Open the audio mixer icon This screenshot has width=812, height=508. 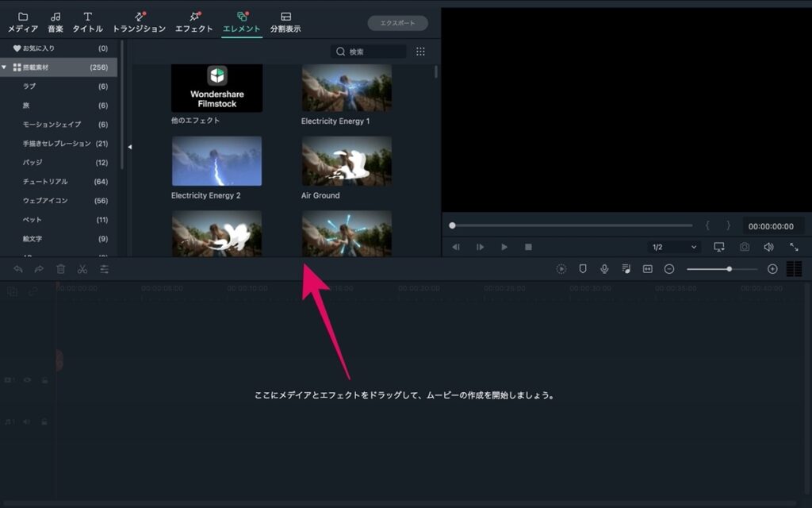tap(626, 269)
